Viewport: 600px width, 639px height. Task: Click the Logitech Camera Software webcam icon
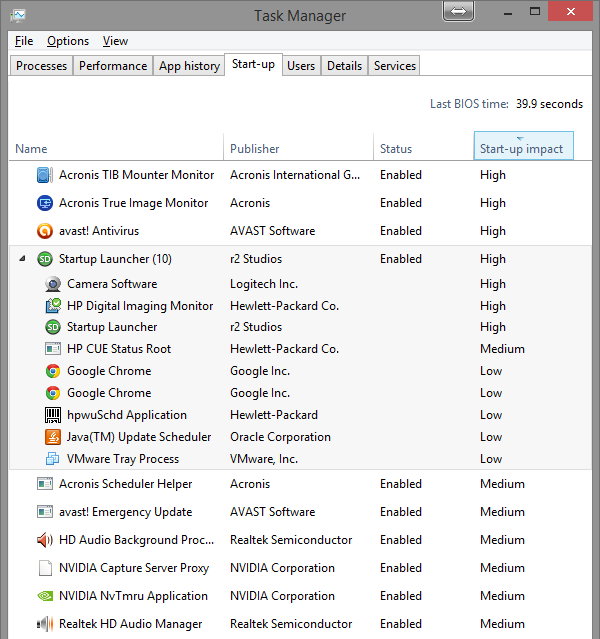(x=53, y=284)
